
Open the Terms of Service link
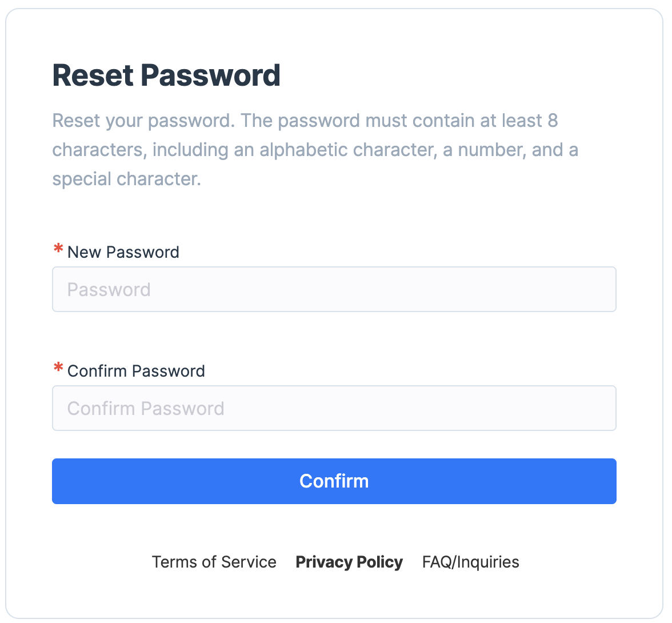coord(214,562)
